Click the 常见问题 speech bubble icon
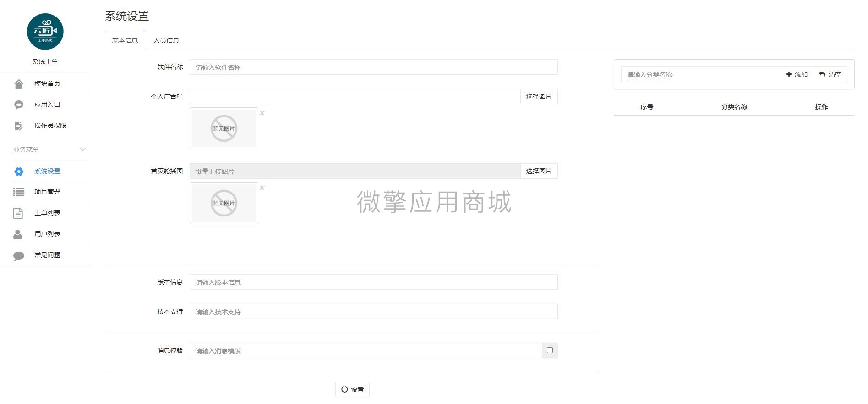The height and width of the screenshot is (404, 868). [19, 256]
